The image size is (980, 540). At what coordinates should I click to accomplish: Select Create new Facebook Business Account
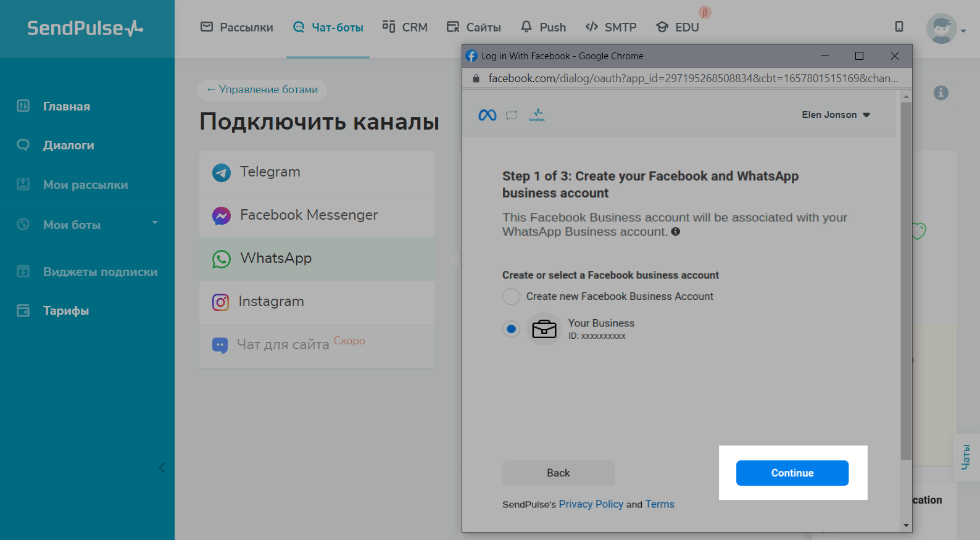511,296
